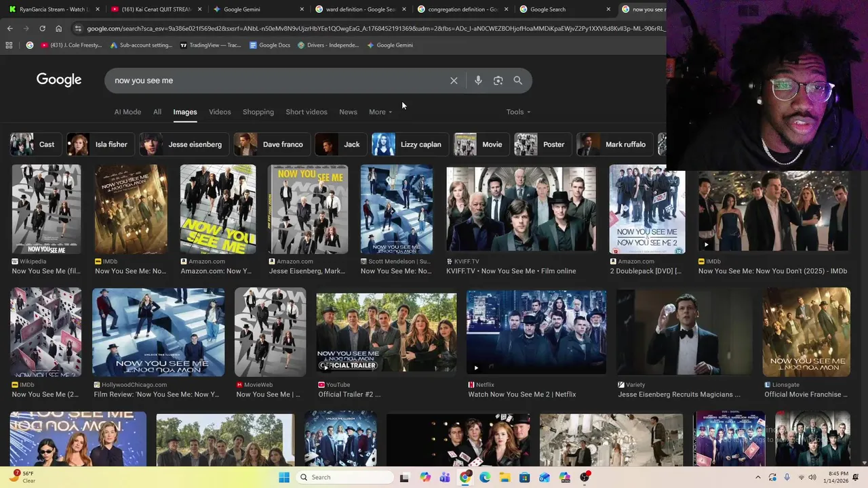
Task: Go back using the browser back arrow
Action: click(x=9, y=28)
